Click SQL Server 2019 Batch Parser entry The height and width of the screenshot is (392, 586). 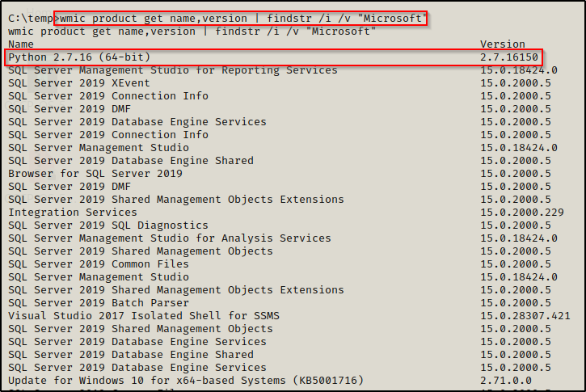tap(95, 303)
